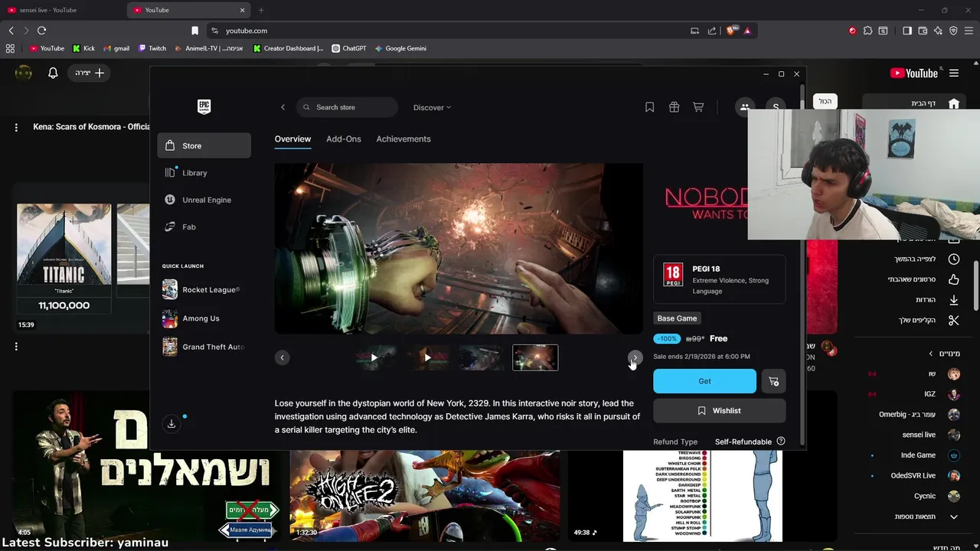Open a new browser tab

(261, 10)
